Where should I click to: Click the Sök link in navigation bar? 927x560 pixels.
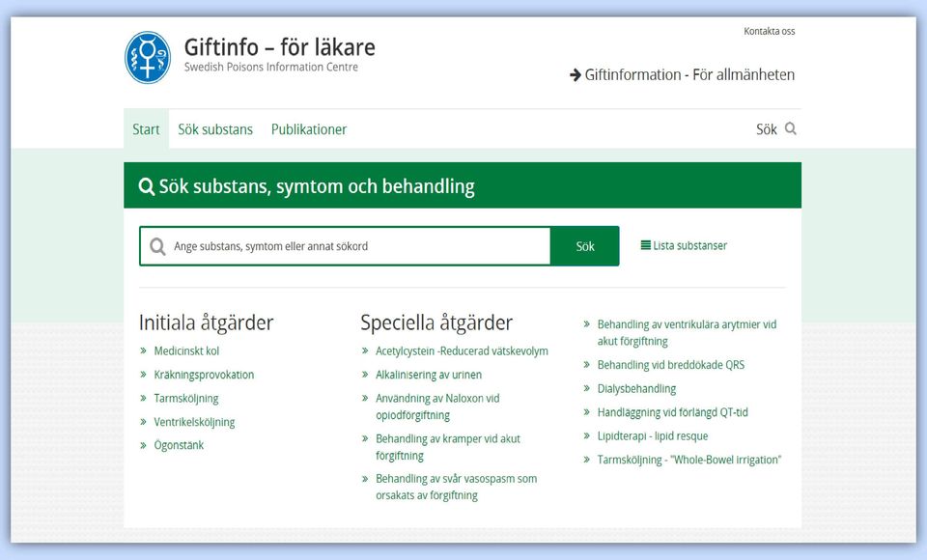766,129
